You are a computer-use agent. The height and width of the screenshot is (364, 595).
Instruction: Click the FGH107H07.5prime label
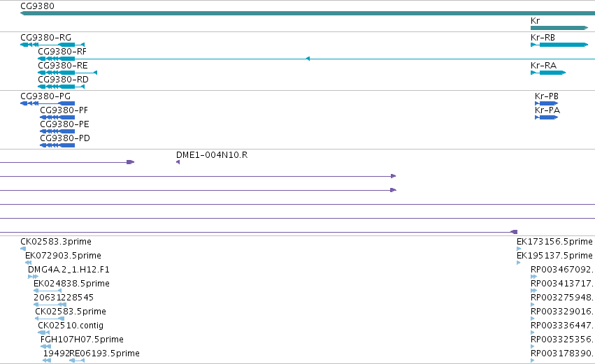[82, 340]
